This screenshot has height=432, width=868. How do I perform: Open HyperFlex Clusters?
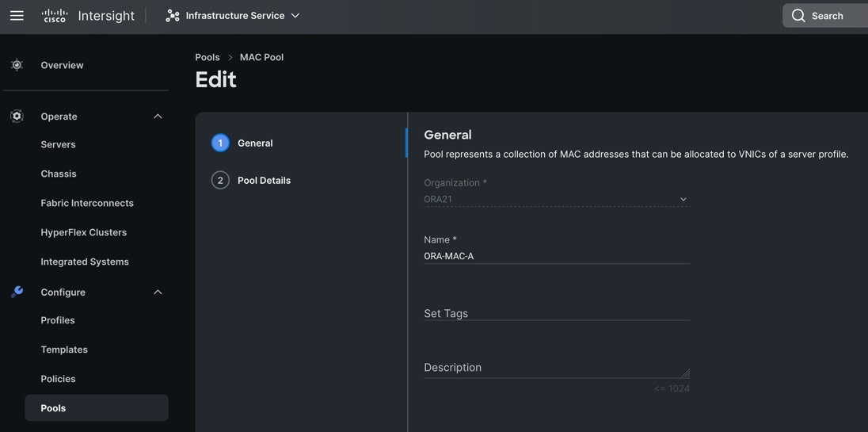(x=83, y=232)
